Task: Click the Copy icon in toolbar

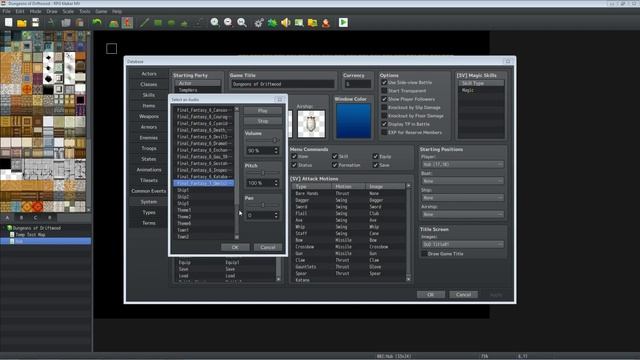Action: (66, 22)
